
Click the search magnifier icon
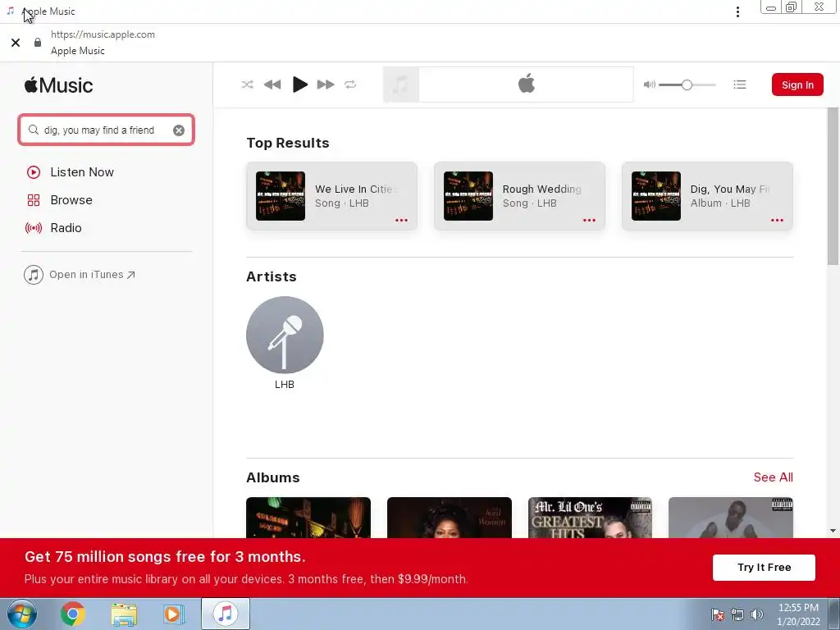(33, 130)
